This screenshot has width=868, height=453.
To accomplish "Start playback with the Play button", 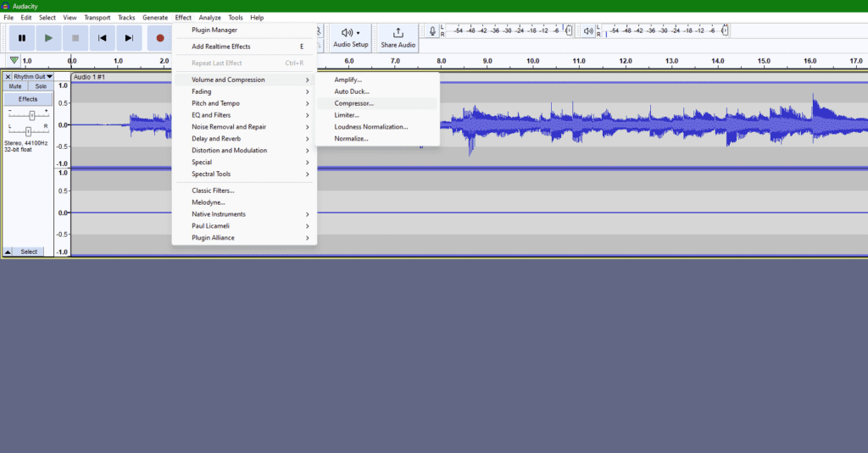I will pos(48,38).
